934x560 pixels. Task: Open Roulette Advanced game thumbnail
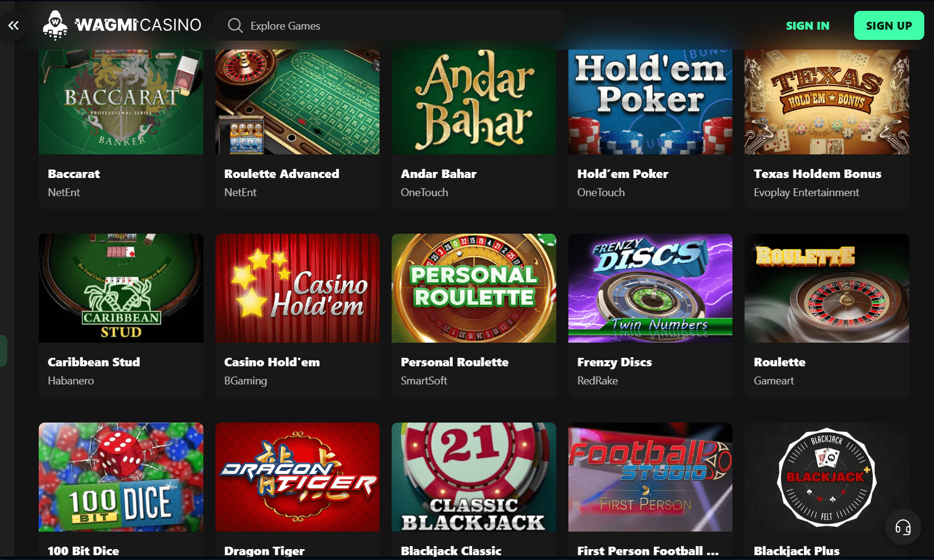(297, 102)
